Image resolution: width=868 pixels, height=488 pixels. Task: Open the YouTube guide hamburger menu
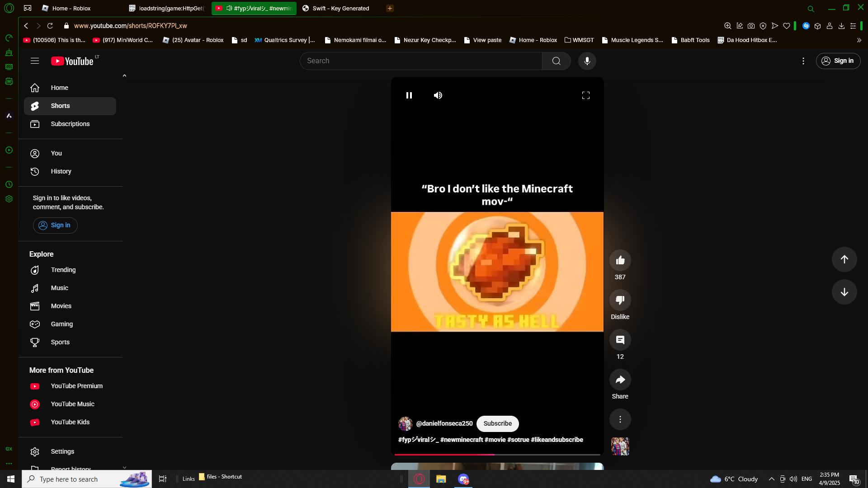pyautogui.click(x=35, y=61)
